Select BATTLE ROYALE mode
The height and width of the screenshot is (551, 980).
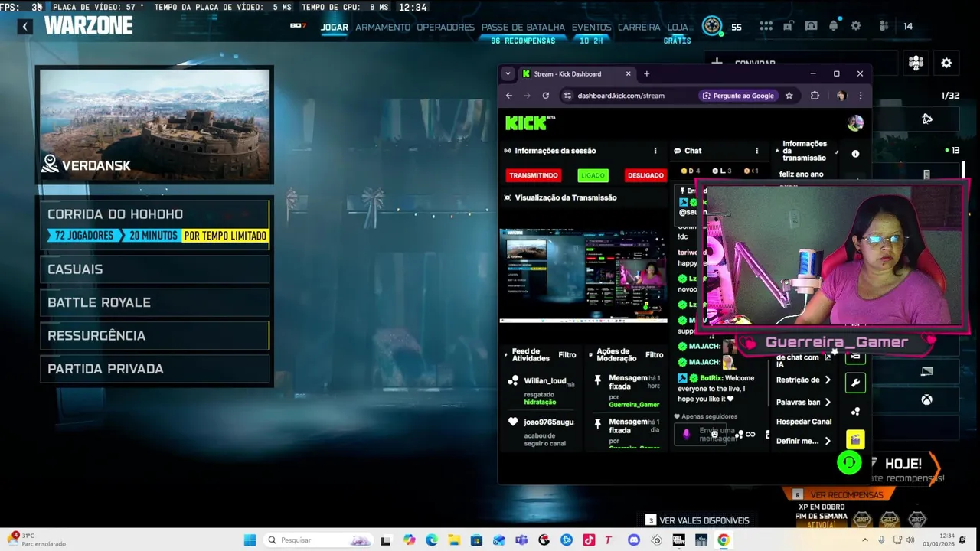[x=155, y=302]
